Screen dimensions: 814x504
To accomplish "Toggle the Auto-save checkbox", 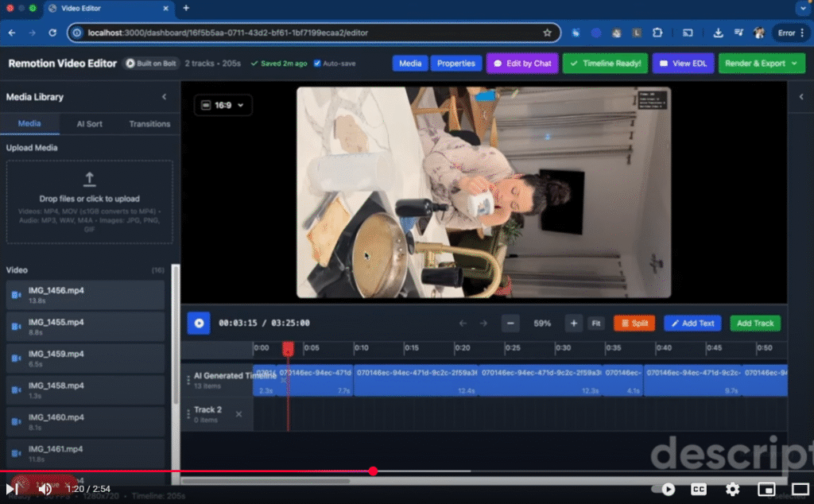I will [318, 64].
